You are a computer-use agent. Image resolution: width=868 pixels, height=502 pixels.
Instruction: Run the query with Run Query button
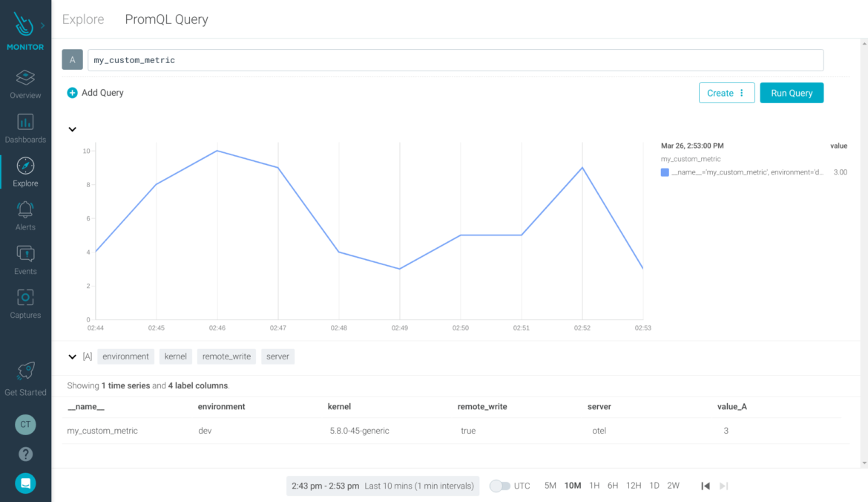point(792,93)
